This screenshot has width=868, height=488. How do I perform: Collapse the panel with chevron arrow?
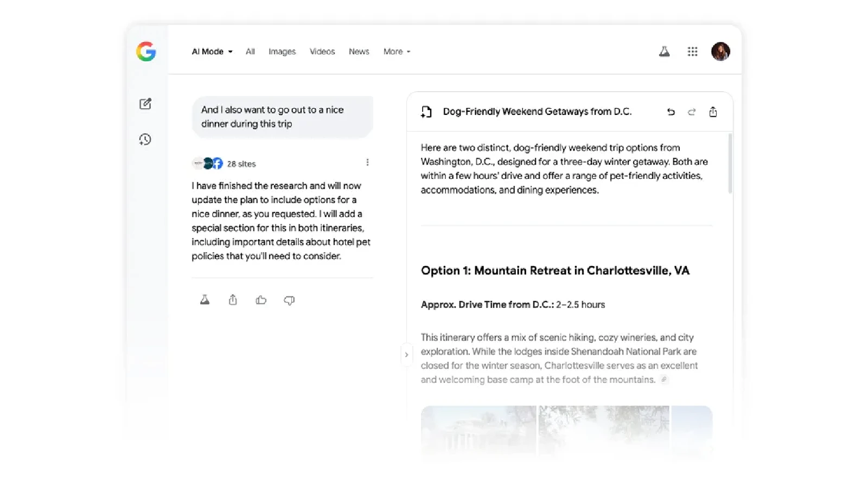coord(406,355)
